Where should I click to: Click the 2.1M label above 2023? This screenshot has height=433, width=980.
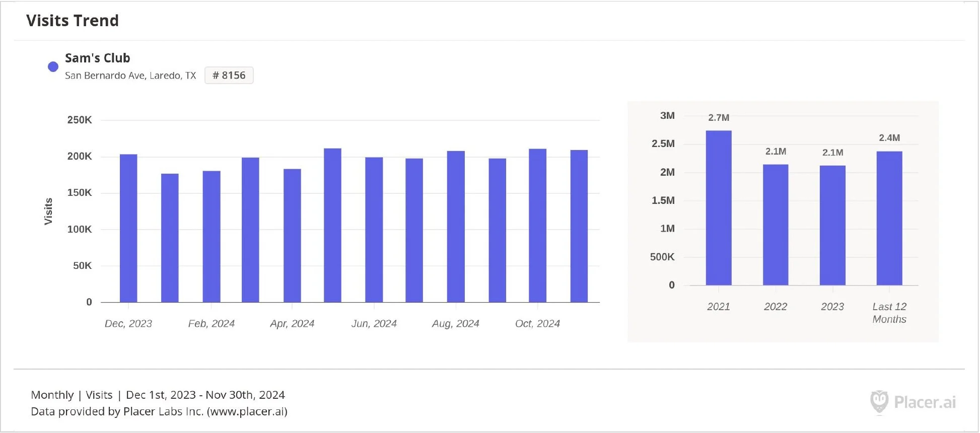tap(832, 153)
